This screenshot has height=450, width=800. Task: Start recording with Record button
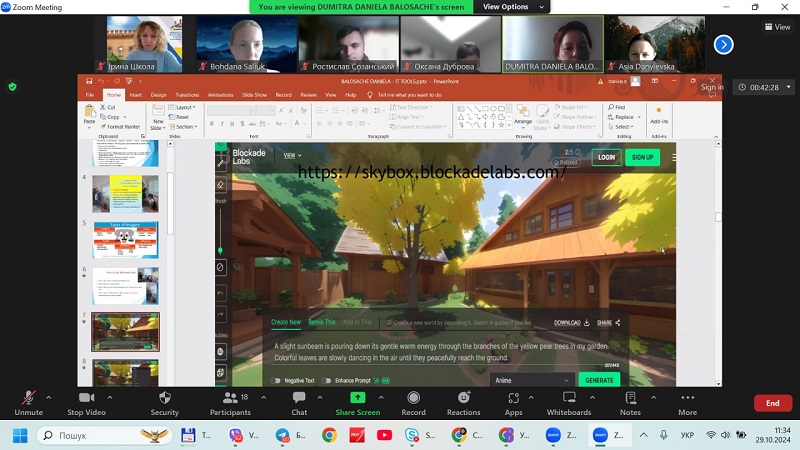tap(413, 403)
